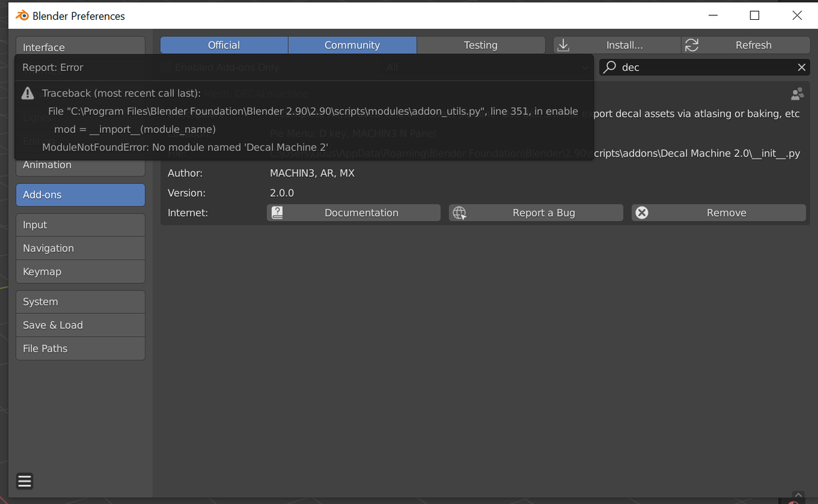This screenshot has height=504, width=818.
Task: Switch to the Interface preferences tab
Action: click(x=81, y=46)
